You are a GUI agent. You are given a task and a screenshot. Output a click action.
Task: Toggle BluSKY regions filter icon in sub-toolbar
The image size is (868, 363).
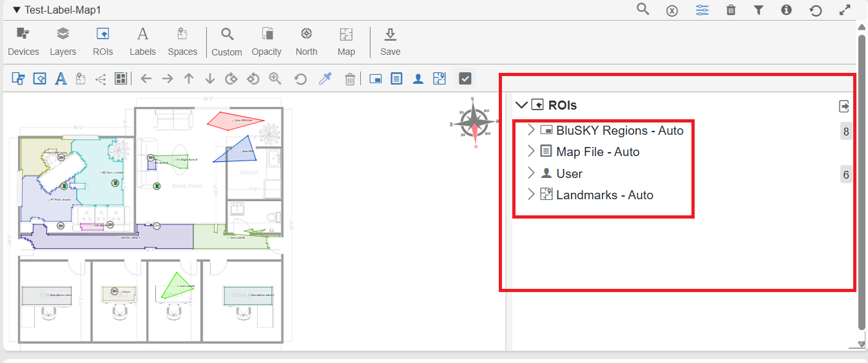(376, 79)
